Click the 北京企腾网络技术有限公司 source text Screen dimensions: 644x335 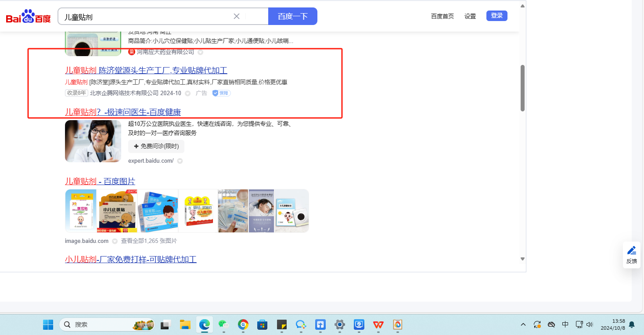pos(124,93)
